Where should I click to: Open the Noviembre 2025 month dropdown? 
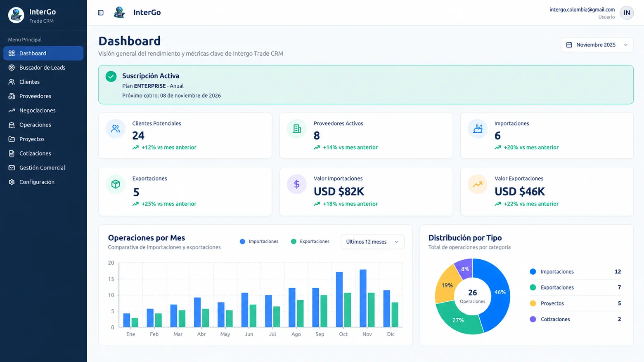pos(597,45)
